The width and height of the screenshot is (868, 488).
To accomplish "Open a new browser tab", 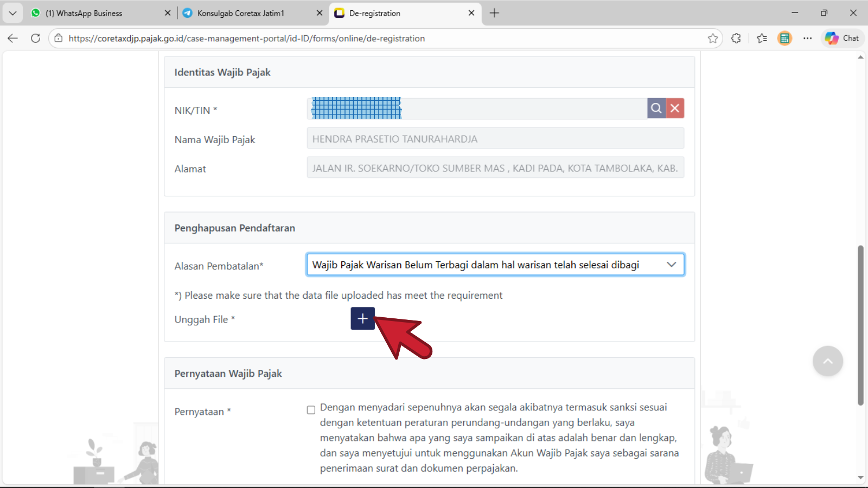I will [x=494, y=13].
